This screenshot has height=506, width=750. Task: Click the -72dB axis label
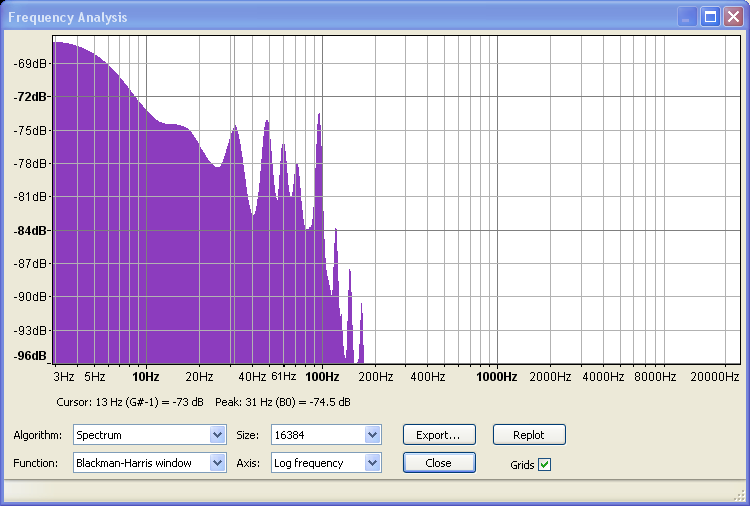(x=31, y=97)
